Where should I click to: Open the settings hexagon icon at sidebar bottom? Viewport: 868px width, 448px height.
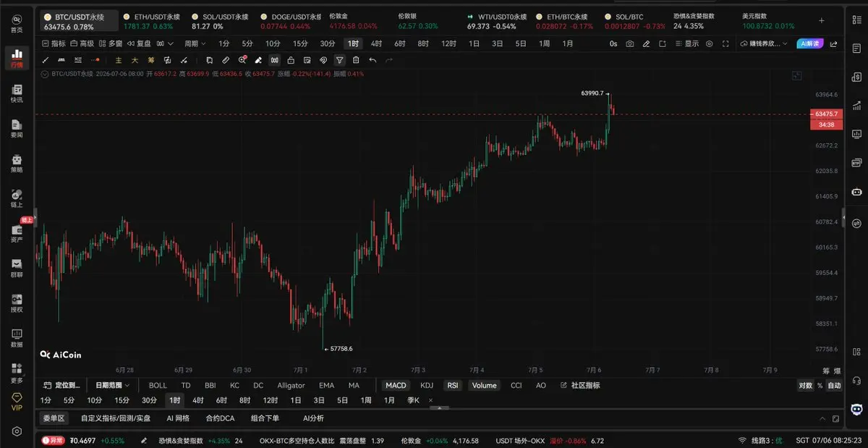point(17,431)
